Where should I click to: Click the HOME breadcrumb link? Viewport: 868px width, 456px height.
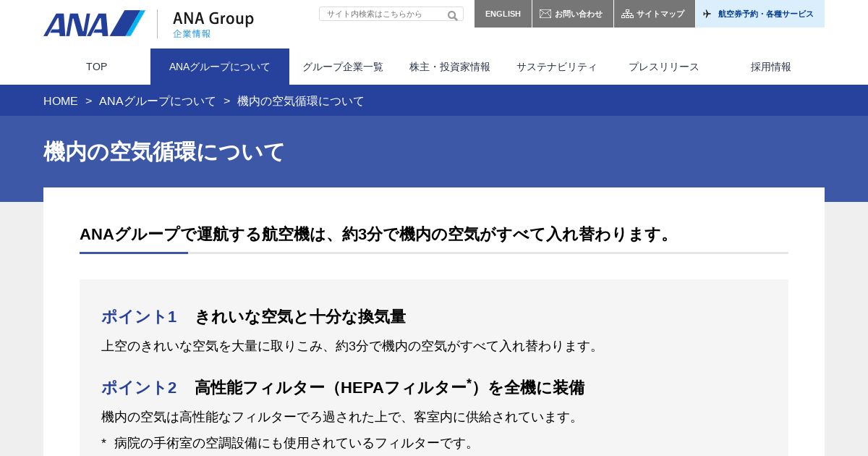(61, 101)
